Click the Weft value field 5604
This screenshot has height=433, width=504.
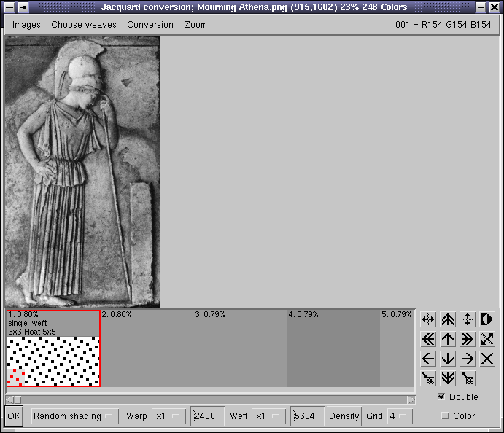pyautogui.click(x=307, y=416)
